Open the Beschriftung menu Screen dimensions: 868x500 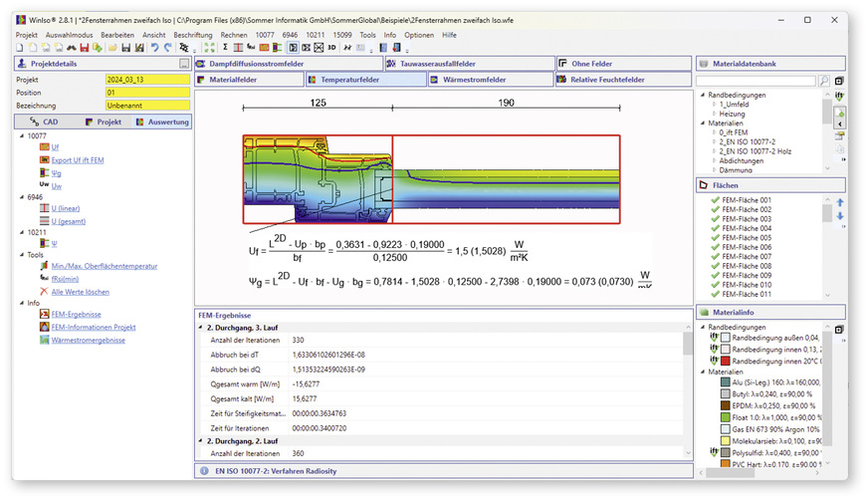[193, 34]
